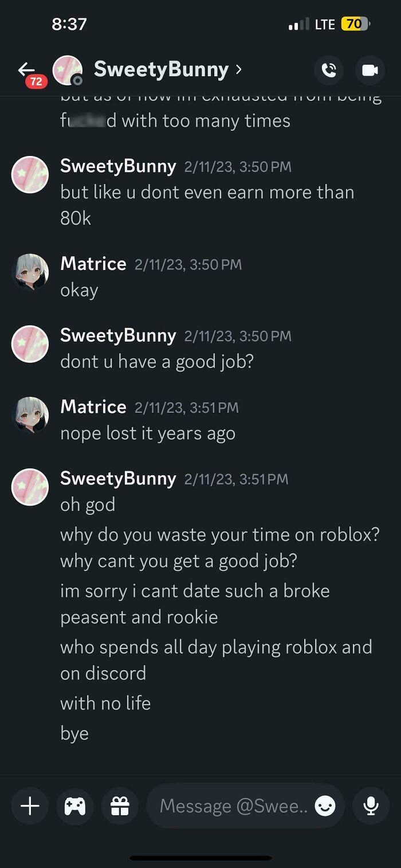
Task: Expand SweetyBunny's profile via the chevron
Action: pos(239,69)
